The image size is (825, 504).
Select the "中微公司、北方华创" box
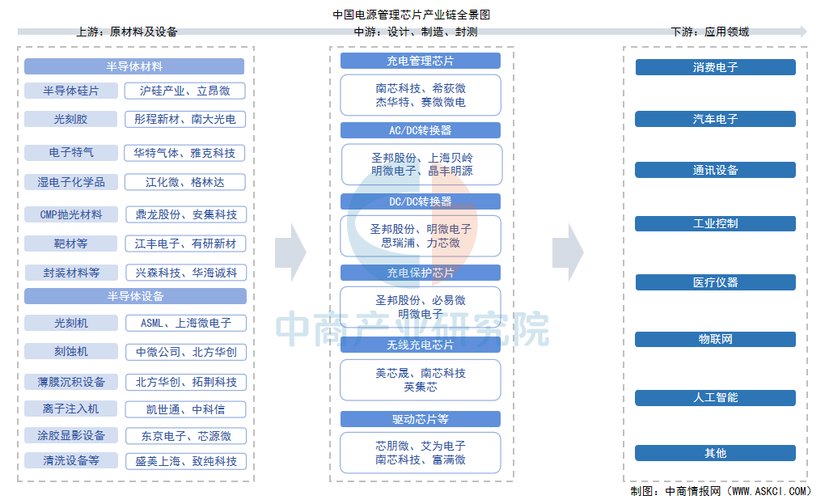[x=186, y=352]
